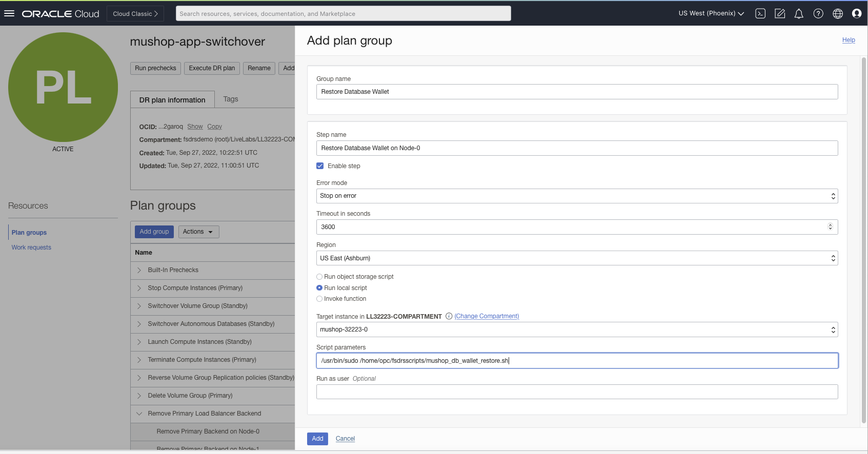Open the Error mode dropdown

[x=577, y=196]
